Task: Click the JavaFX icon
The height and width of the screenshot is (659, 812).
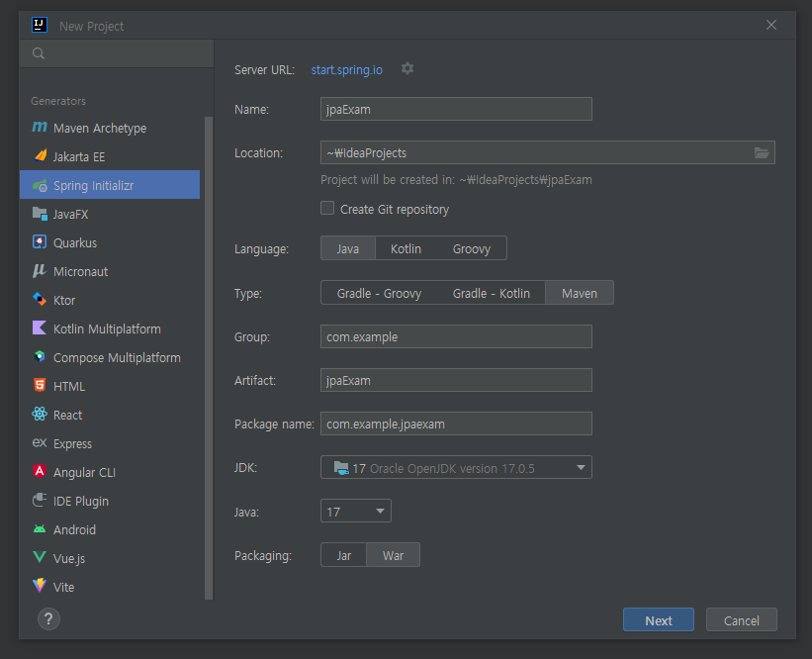Action: (x=40, y=214)
